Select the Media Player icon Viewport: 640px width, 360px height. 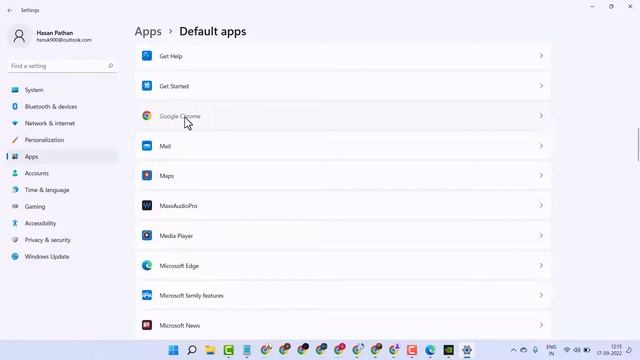[x=147, y=236]
